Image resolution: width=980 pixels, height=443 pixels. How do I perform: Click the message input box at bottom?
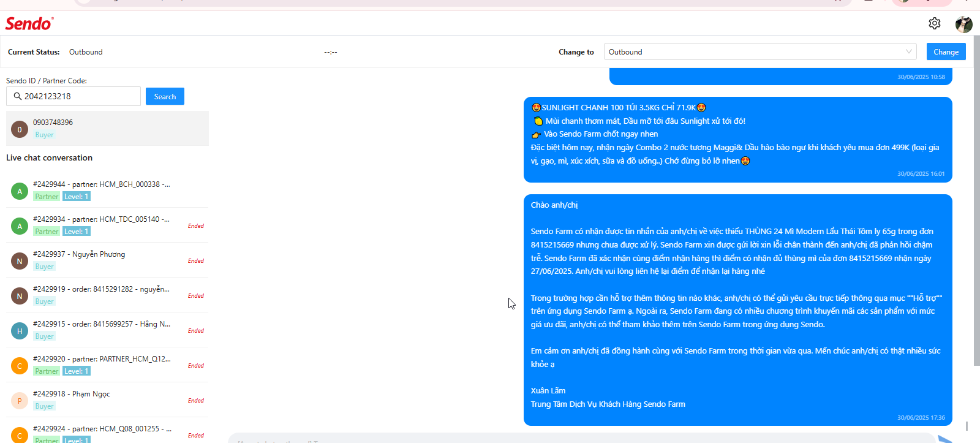click(x=582, y=439)
